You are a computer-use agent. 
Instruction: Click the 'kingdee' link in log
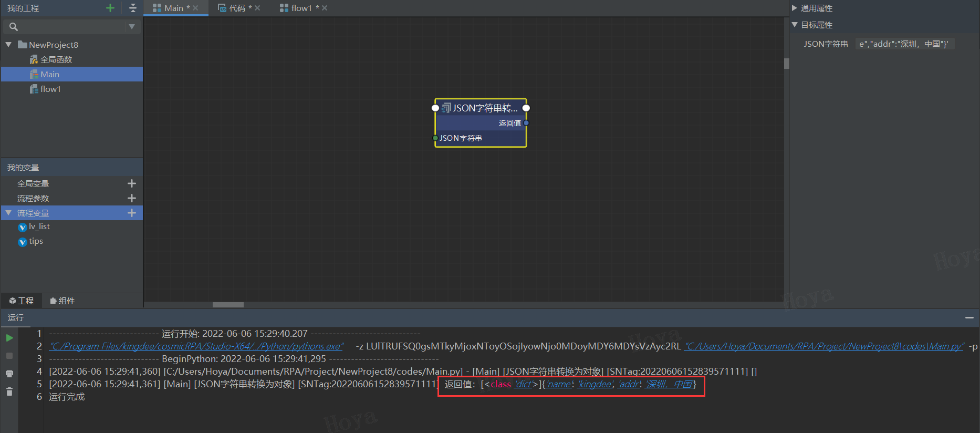tap(595, 384)
